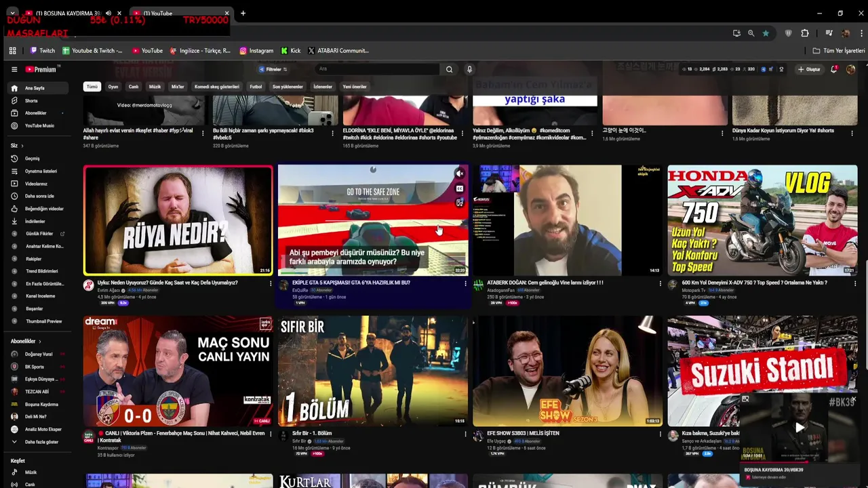Open the Filtreler dropdown
This screenshot has width=868, height=488.
(273, 69)
